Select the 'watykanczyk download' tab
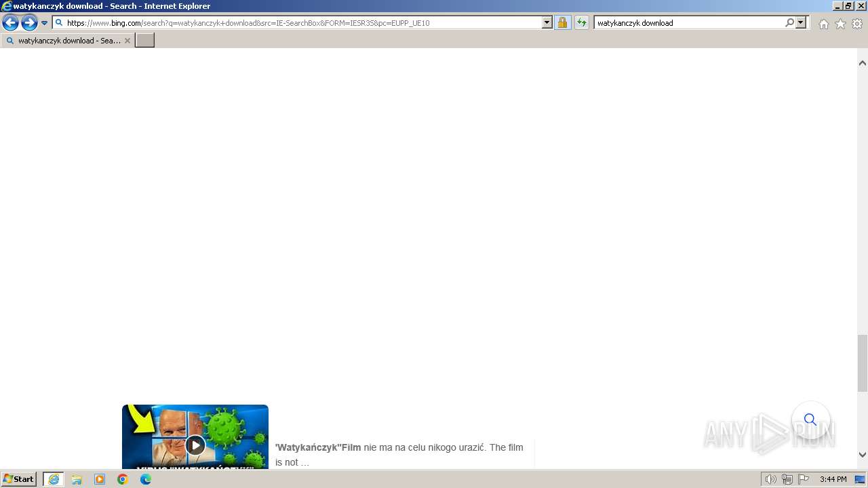The image size is (868, 488). click(x=66, y=41)
